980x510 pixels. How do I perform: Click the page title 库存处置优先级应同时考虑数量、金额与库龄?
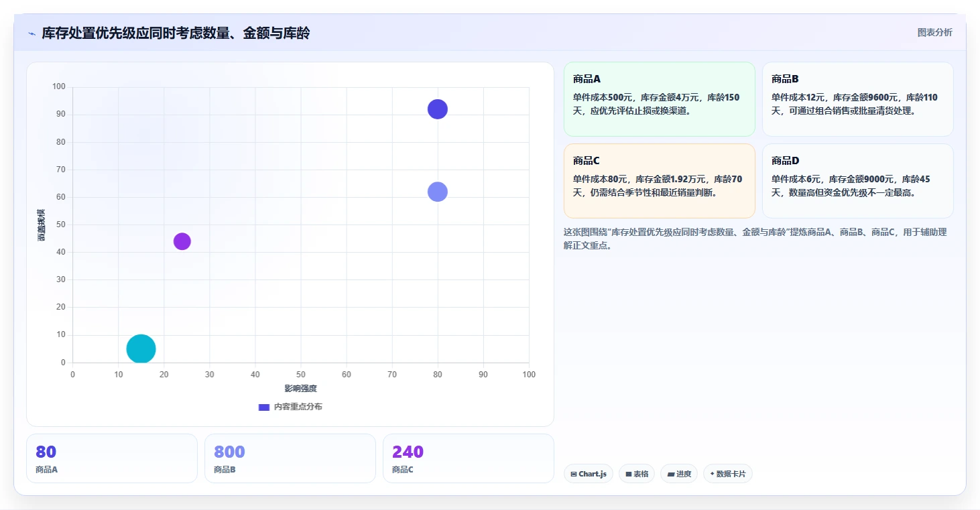click(176, 34)
